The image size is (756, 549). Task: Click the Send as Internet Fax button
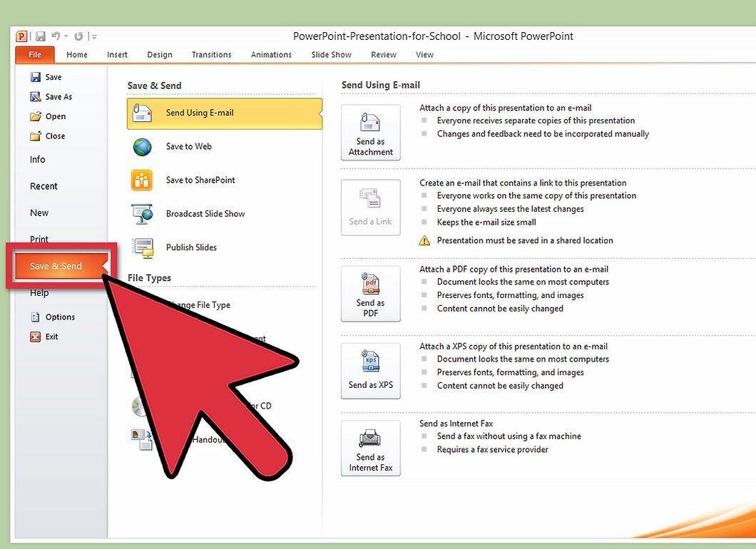370,448
